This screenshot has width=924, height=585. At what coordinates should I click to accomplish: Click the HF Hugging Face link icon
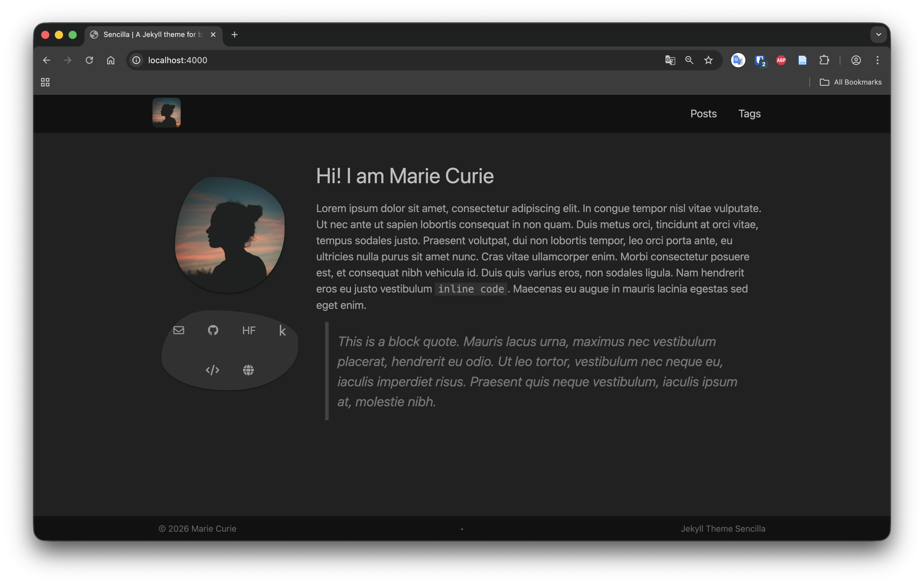(249, 331)
